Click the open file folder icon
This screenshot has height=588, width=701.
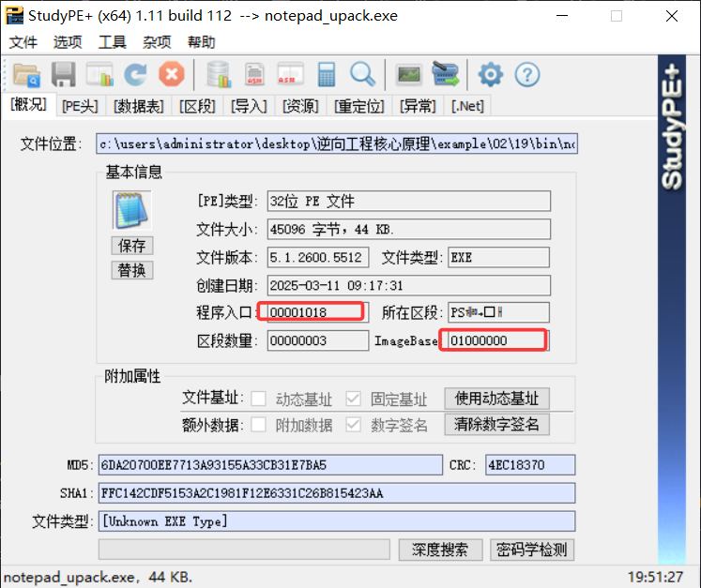click(x=26, y=75)
